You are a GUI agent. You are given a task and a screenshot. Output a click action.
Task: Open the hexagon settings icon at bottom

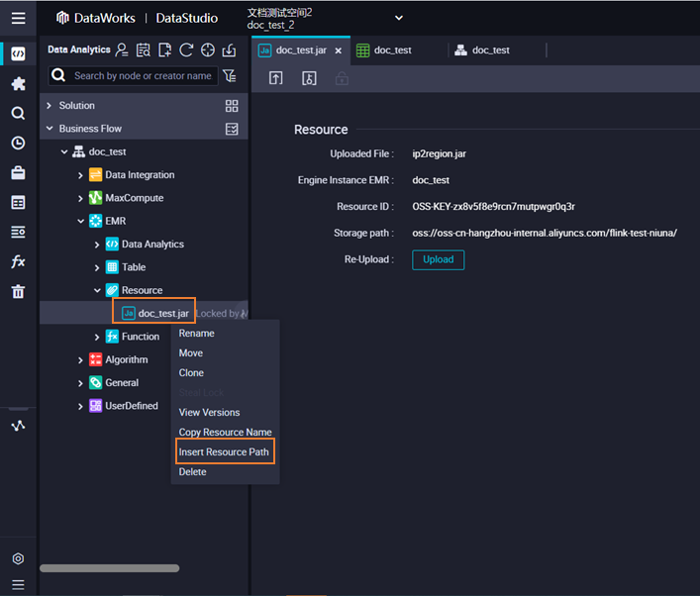18,558
